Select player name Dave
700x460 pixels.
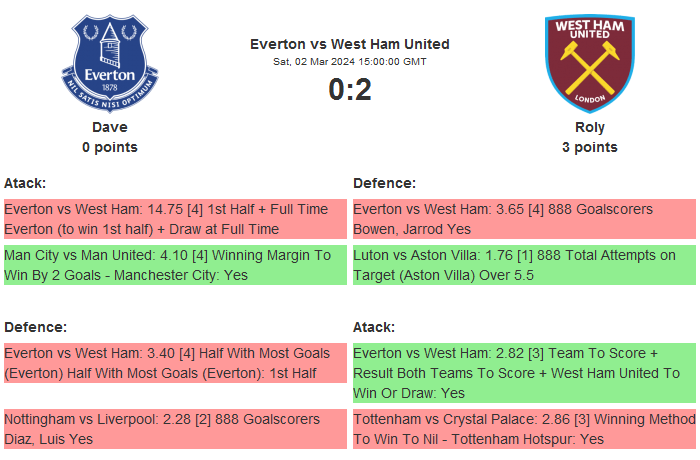click(x=110, y=127)
